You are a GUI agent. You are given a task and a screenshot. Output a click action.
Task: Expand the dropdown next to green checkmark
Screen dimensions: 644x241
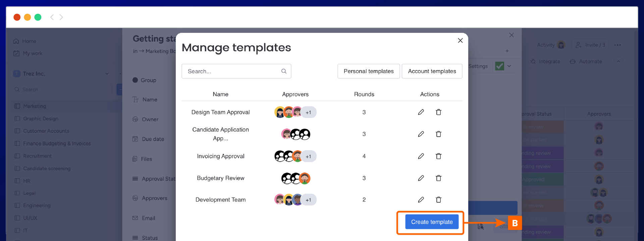509,66
